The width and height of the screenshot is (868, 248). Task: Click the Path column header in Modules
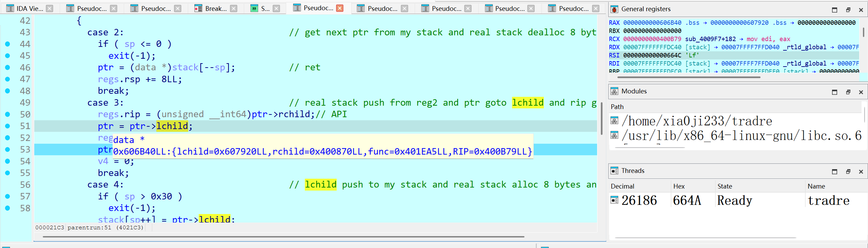(x=735, y=107)
